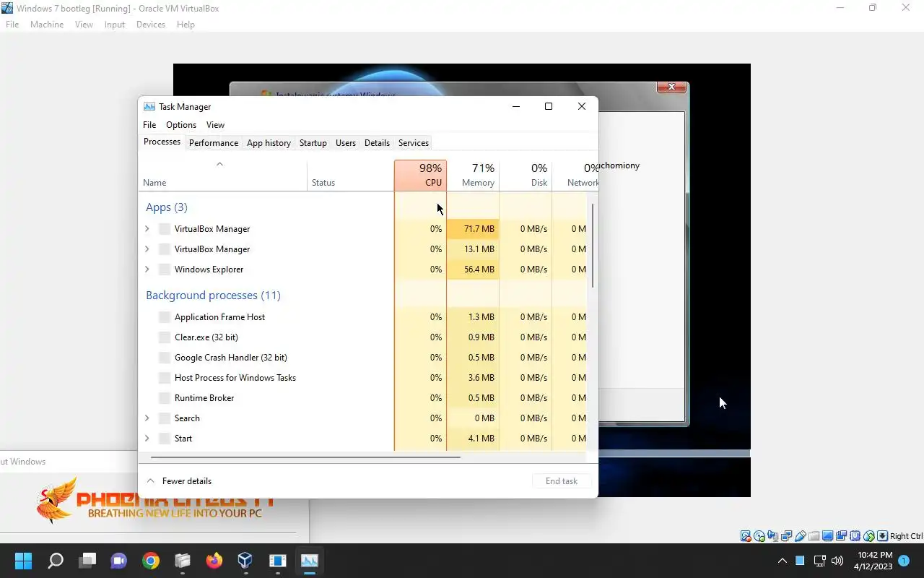Launch the Chat camera icon on taskbar
This screenshot has height=578, width=924.
[x=118, y=561]
